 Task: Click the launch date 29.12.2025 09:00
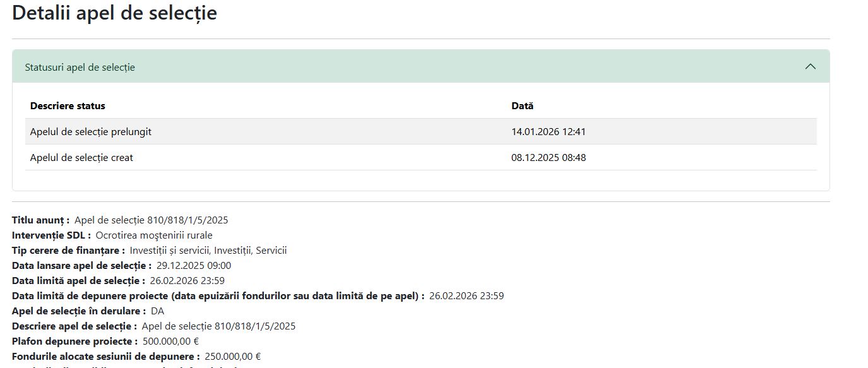(194, 266)
